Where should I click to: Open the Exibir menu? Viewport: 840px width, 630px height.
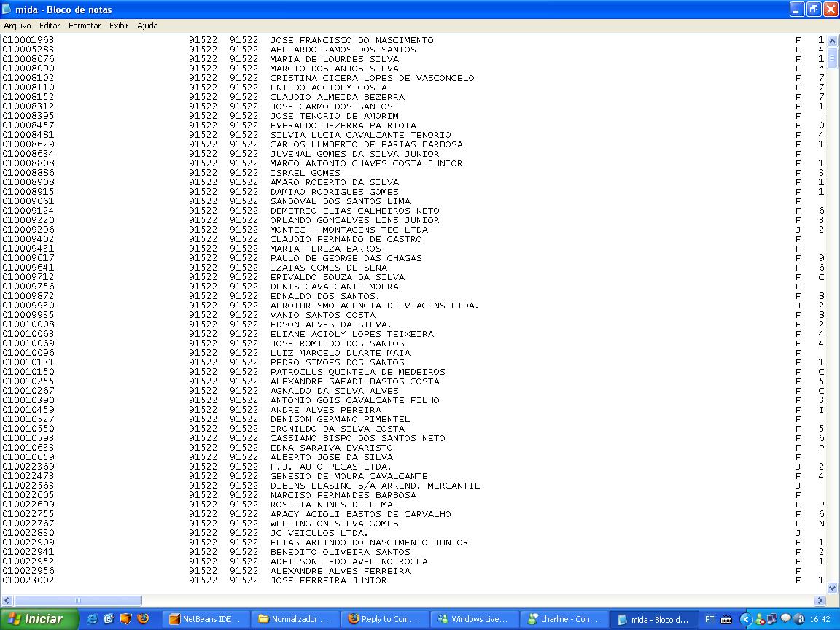[x=119, y=26]
